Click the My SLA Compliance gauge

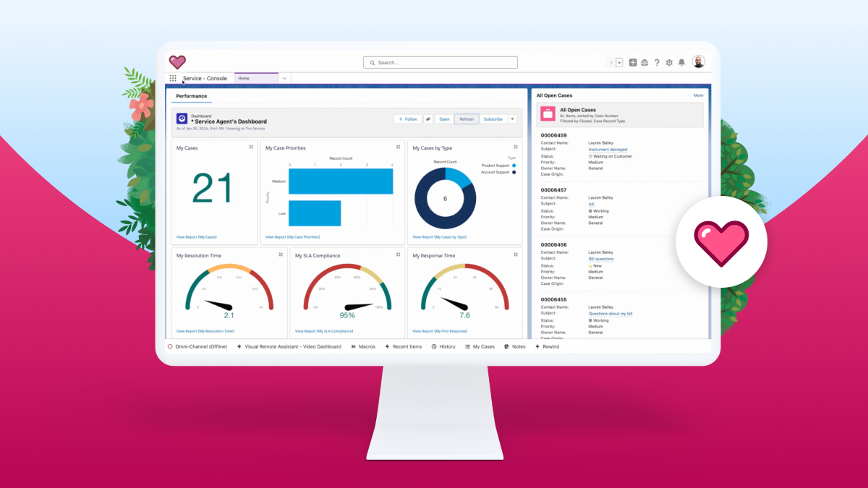click(347, 289)
